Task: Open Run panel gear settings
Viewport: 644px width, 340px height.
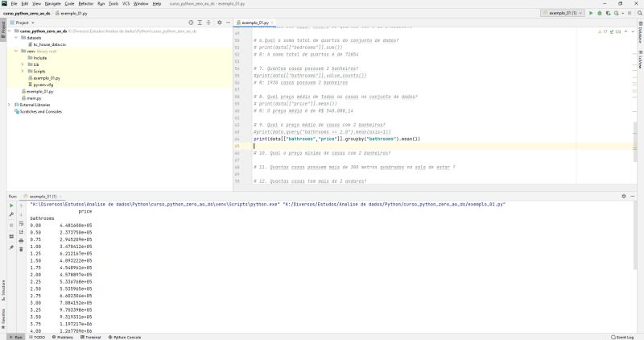Action: 623,196
